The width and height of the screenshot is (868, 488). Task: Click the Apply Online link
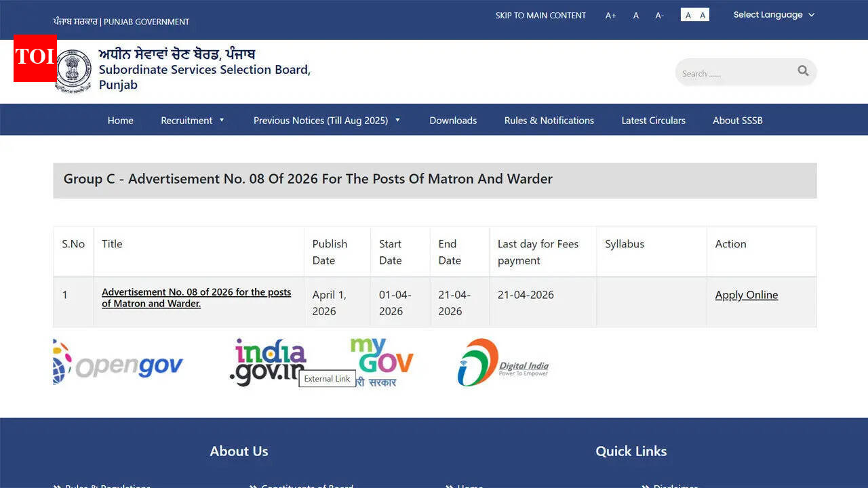pyautogui.click(x=746, y=295)
